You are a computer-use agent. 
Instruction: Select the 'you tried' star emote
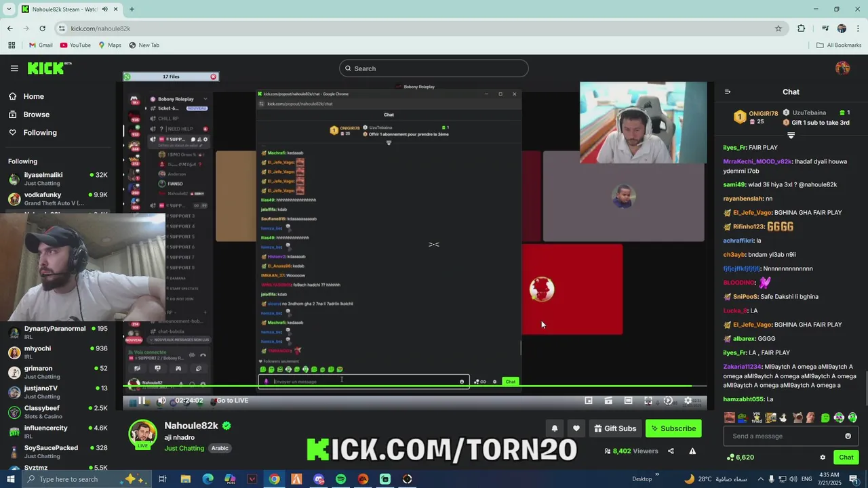(x=757, y=418)
